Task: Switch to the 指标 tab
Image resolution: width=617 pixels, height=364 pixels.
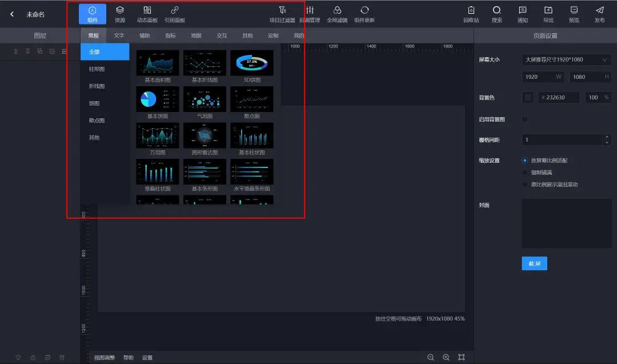Action: [170, 35]
